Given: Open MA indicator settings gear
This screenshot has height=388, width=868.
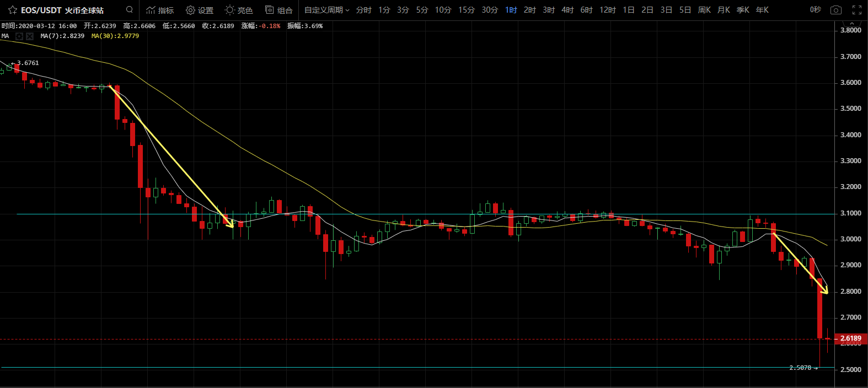Looking at the screenshot, I should (x=19, y=36).
